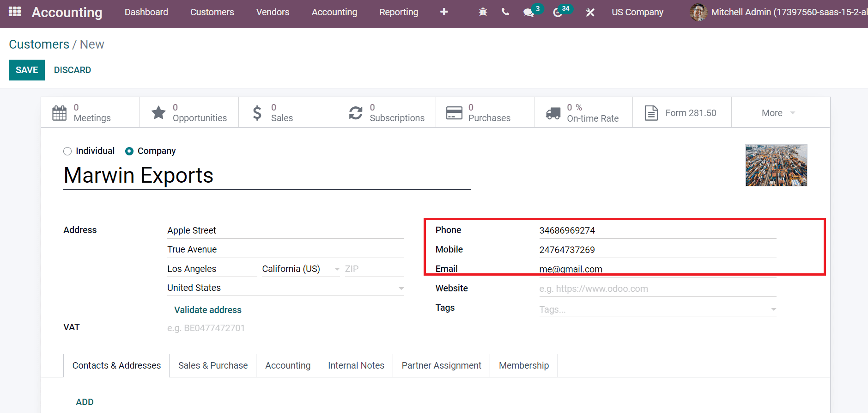Open the On-time Rate smart button
The height and width of the screenshot is (413, 868).
tap(583, 112)
